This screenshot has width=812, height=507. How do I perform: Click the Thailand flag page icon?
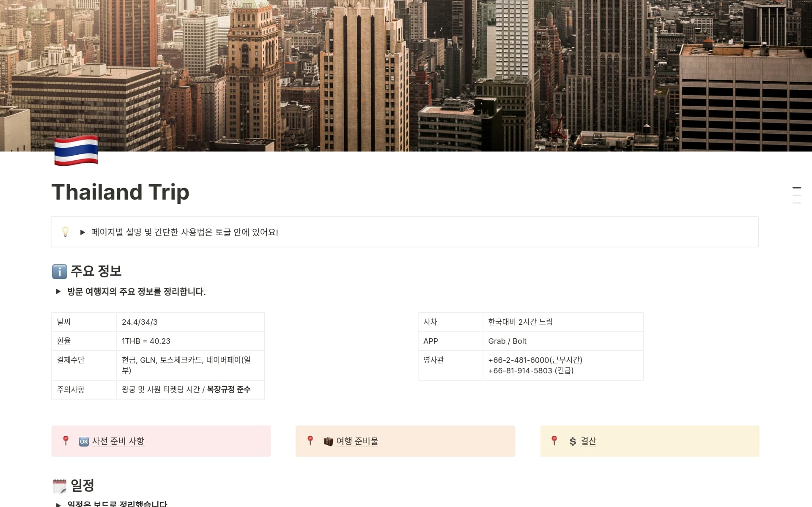76,151
